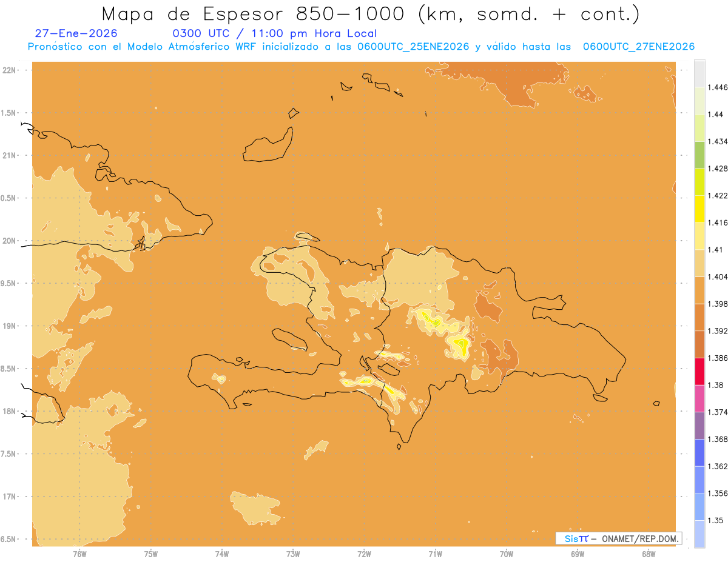Image resolution: width=728 pixels, height=562 pixels.
Task: Click the legend value '1.446'
Action: (x=718, y=87)
